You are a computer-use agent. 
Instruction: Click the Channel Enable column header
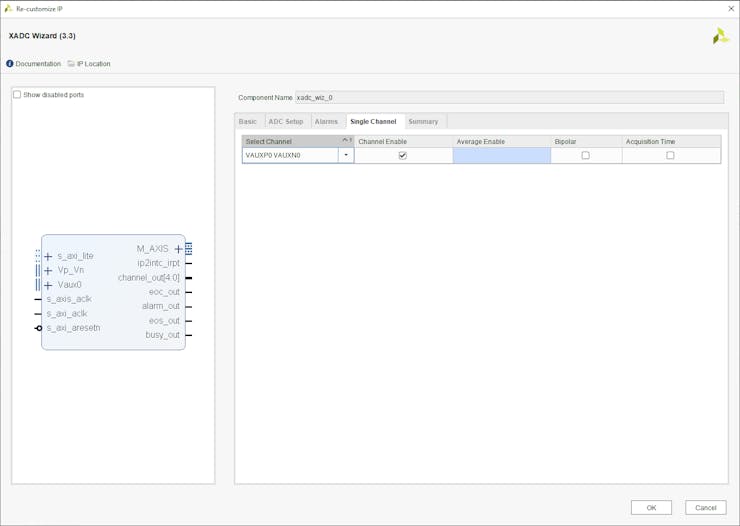click(404, 141)
